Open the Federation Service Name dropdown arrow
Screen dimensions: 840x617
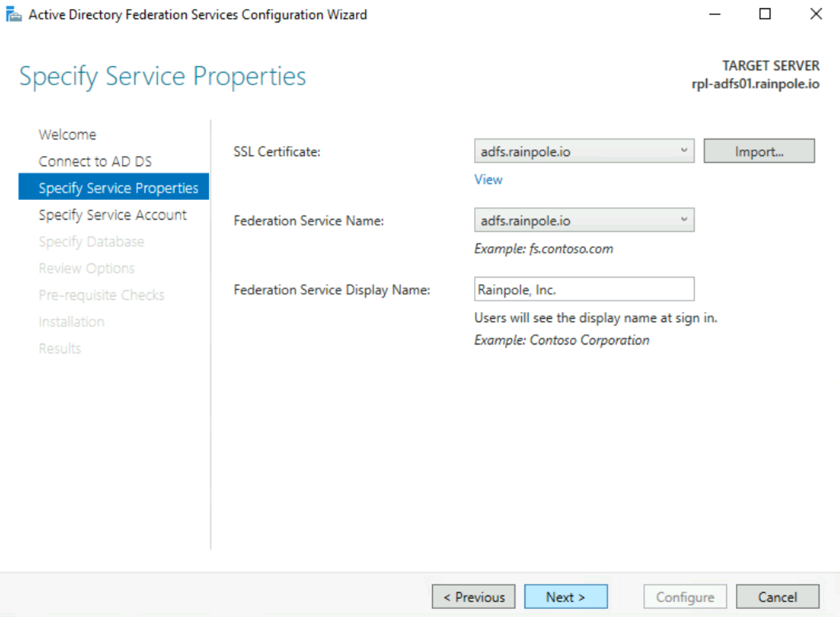click(684, 219)
